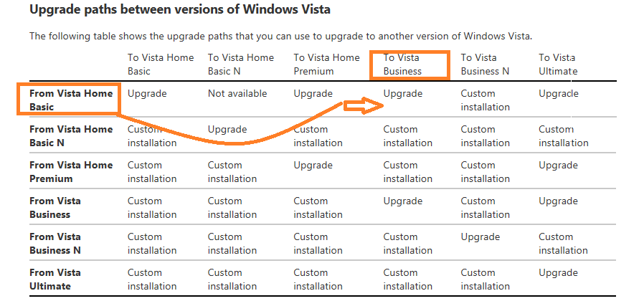Select the 'From Vista Business N' row header
644x301 pixels.
[55, 244]
